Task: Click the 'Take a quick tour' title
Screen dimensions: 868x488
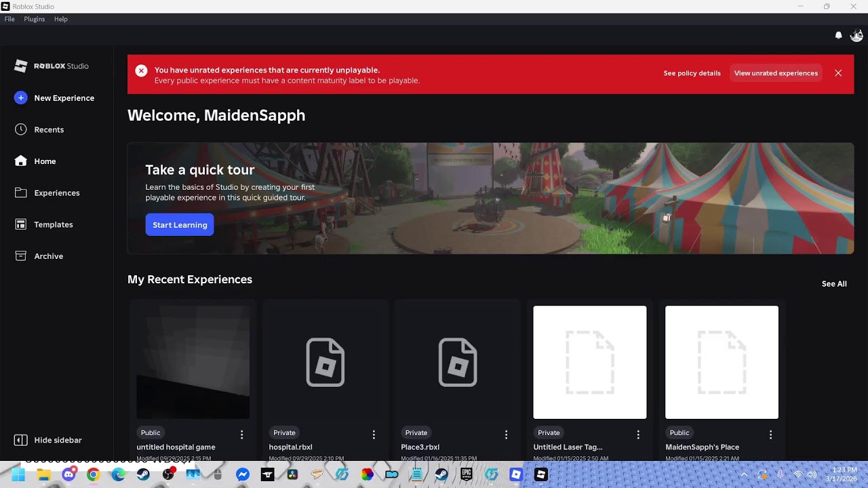Action: coord(200,169)
